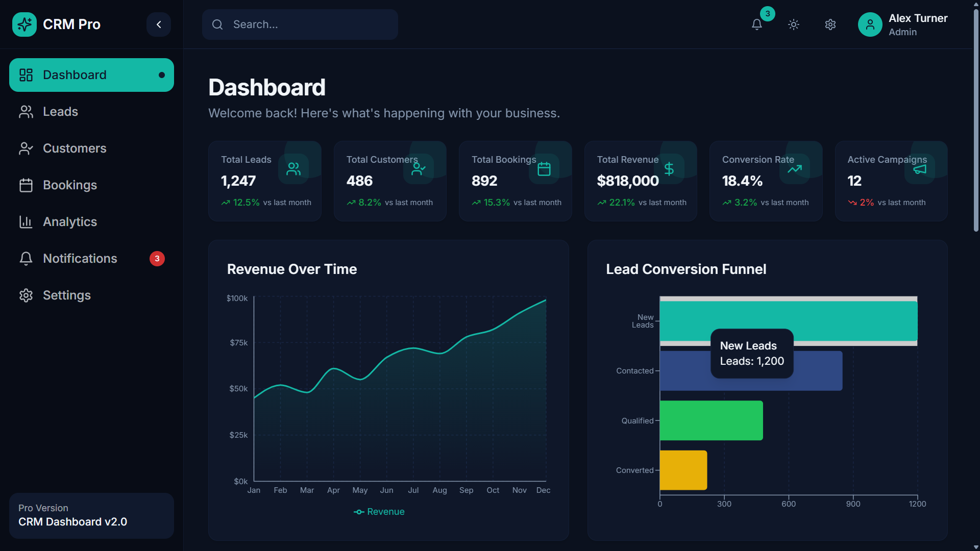980x551 pixels.
Task: Click the Total Customers value 486
Action: click(360, 181)
